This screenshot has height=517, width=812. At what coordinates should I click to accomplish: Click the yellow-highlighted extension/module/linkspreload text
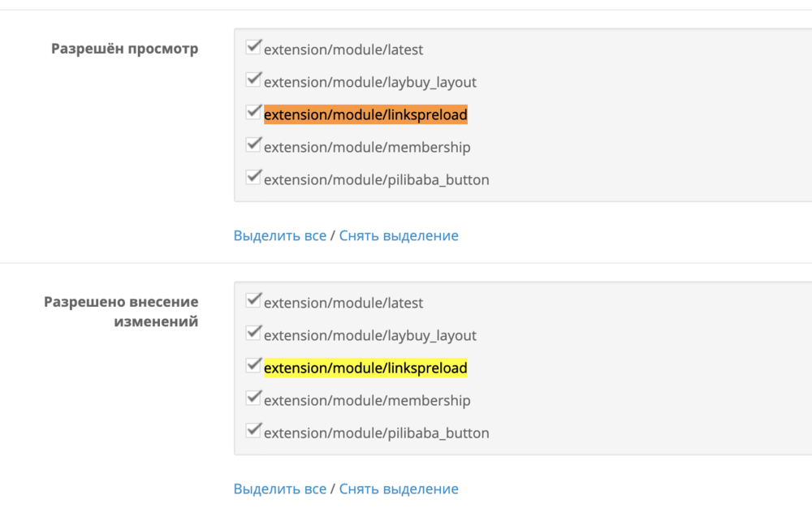click(365, 368)
